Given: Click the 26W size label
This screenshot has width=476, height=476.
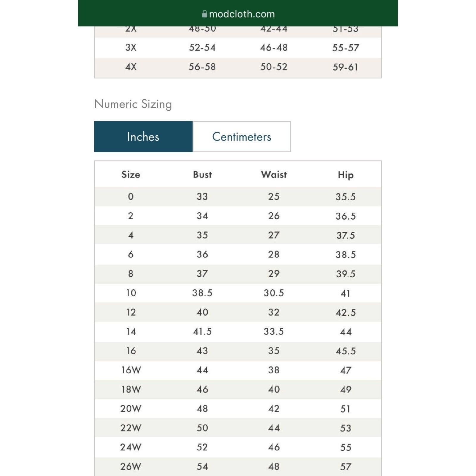Looking at the screenshot, I should click(131, 466).
